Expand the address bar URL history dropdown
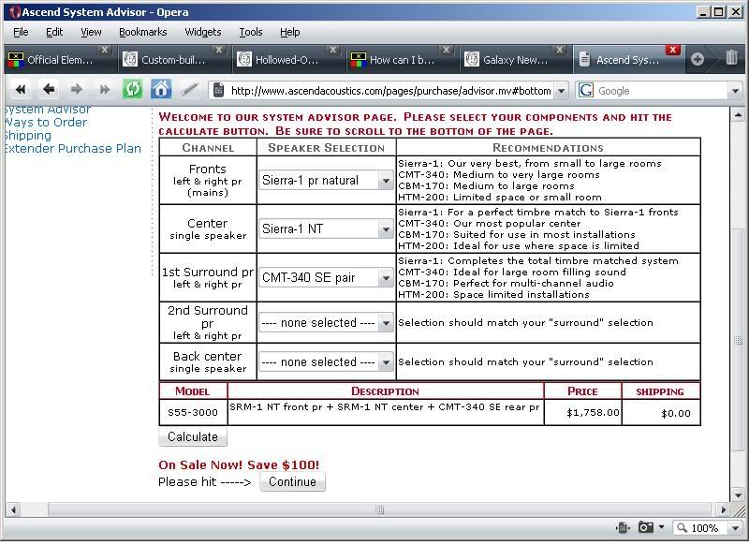The width and height of the screenshot is (749, 560). pos(562,90)
